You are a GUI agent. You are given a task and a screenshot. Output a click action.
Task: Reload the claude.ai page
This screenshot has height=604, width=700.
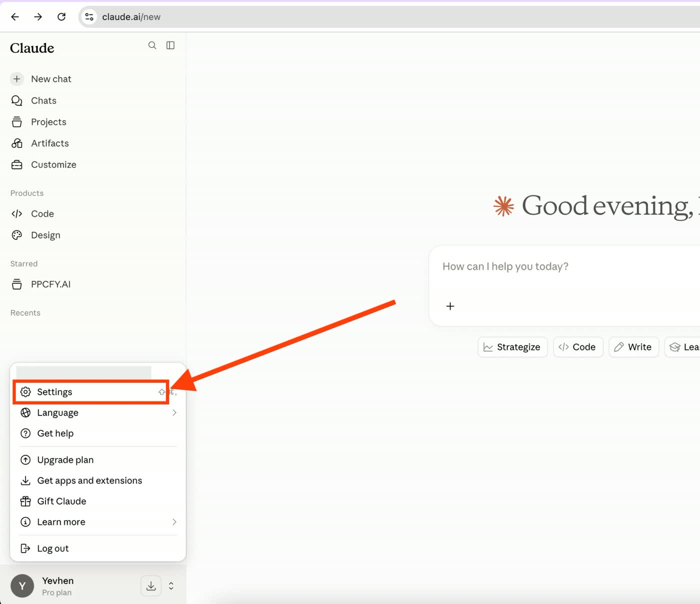[x=61, y=17]
